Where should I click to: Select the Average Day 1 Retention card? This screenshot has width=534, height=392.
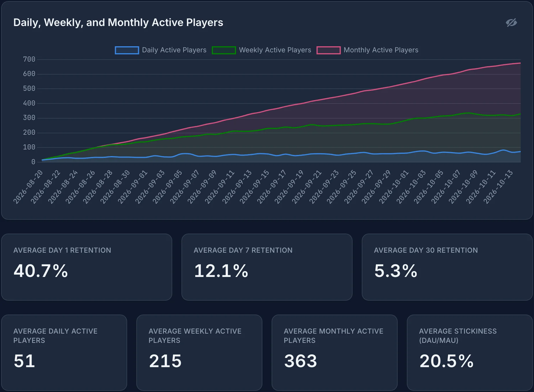tap(87, 267)
